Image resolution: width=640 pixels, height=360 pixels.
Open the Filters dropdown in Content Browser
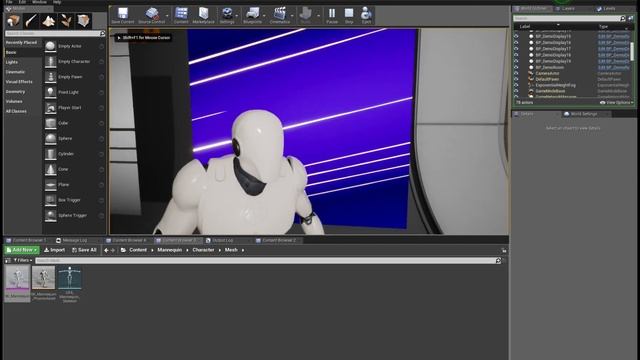(x=23, y=260)
